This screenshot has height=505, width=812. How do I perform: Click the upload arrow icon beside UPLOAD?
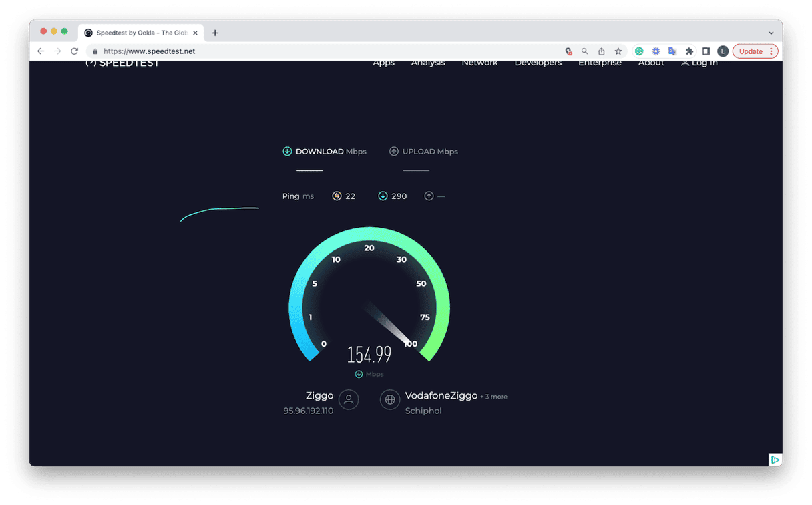(x=394, y=151)
